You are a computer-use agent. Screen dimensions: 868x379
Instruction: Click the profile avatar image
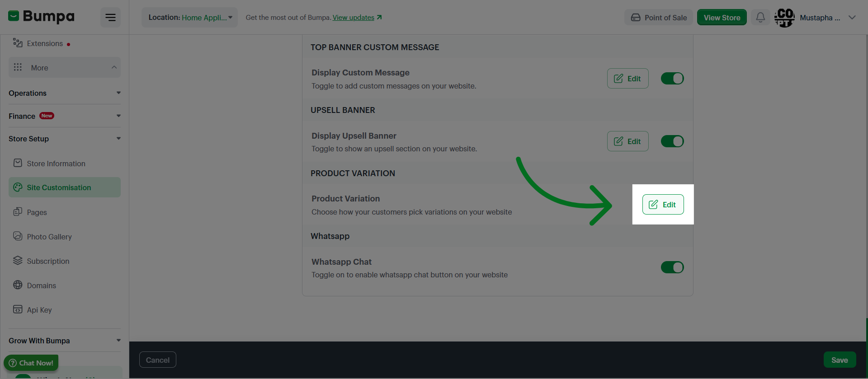(784, 18)
